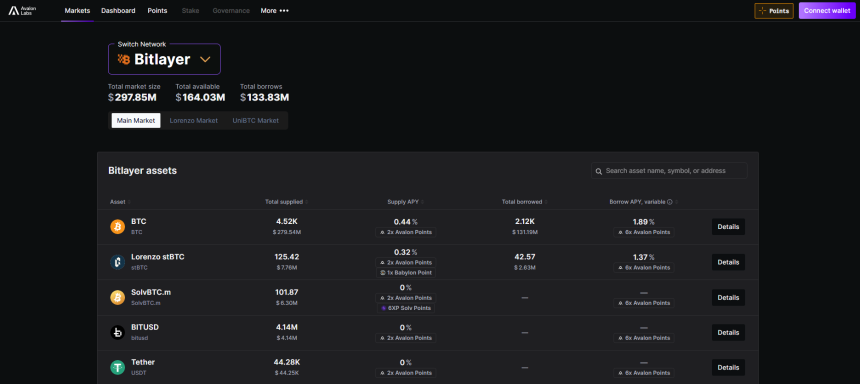Click the 1x Babylon Point badge
The width and height of the screenshot is (860, 384).
point(406,273)
